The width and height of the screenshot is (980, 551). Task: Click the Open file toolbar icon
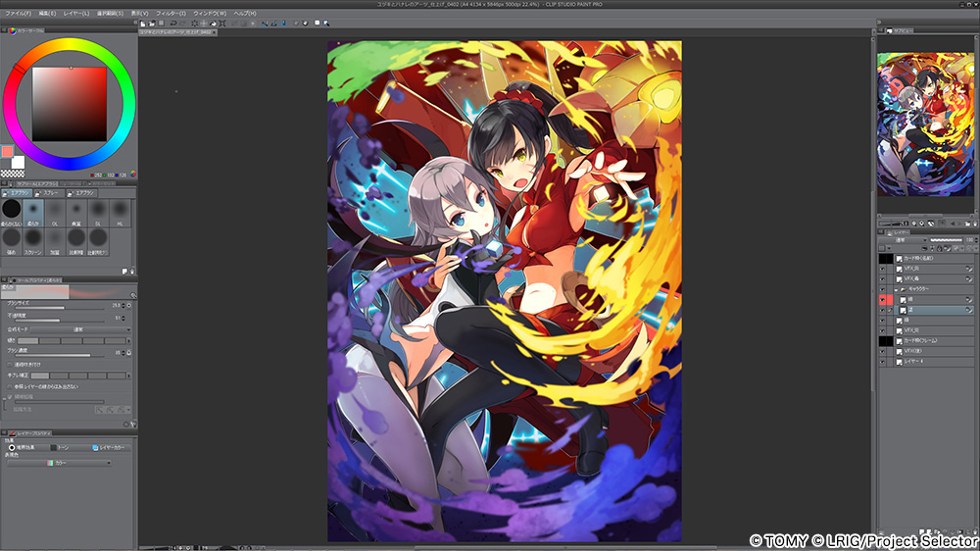pos(152,24)
